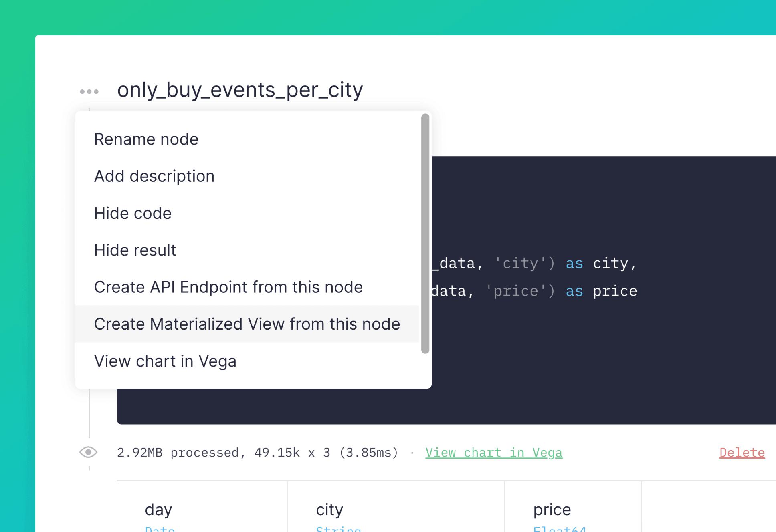
Task: Click the Date type label under day
Action: 160,529
